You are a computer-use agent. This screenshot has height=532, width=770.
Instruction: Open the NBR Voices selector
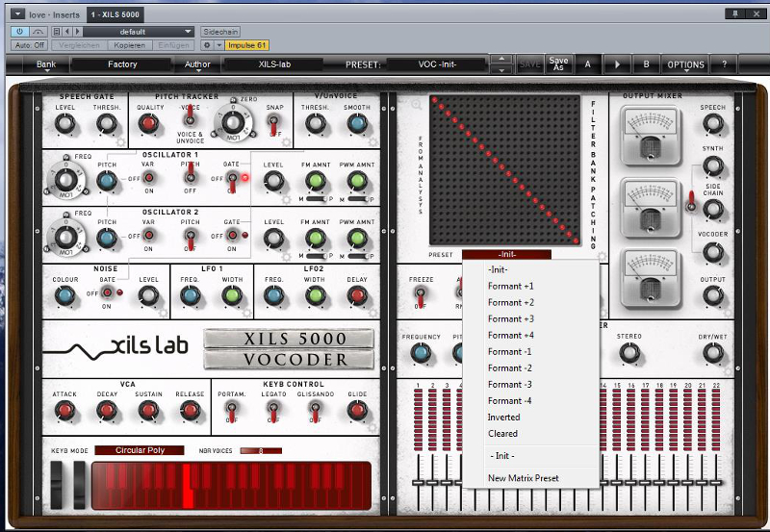coord(261,450)
